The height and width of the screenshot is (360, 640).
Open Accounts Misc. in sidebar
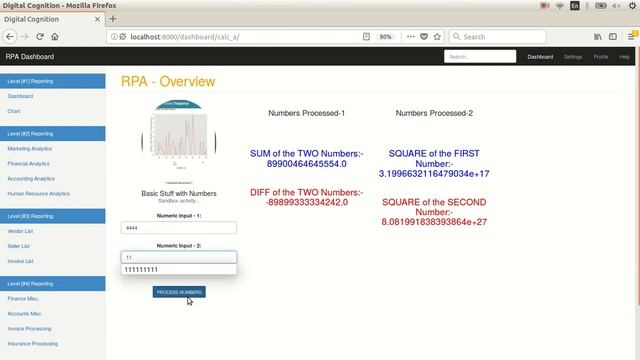(x=24, y=313)
